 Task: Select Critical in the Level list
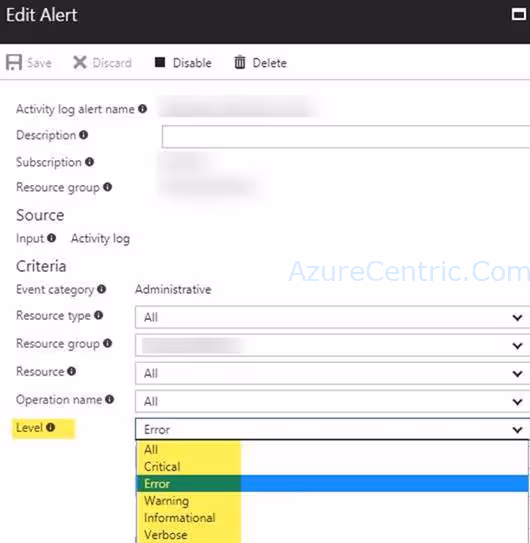[333, 466]
